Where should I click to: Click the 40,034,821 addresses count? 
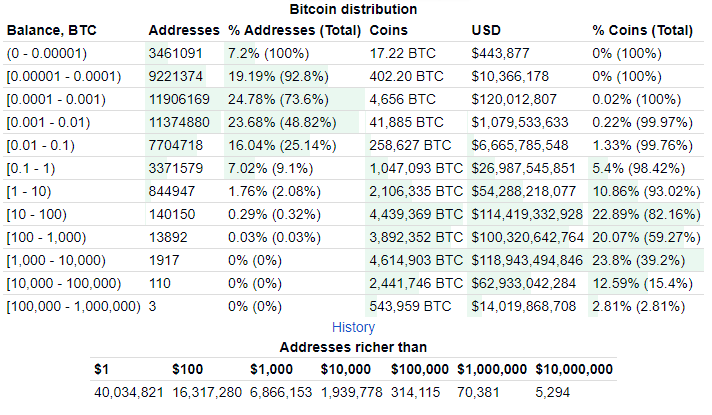coord(128,391)
